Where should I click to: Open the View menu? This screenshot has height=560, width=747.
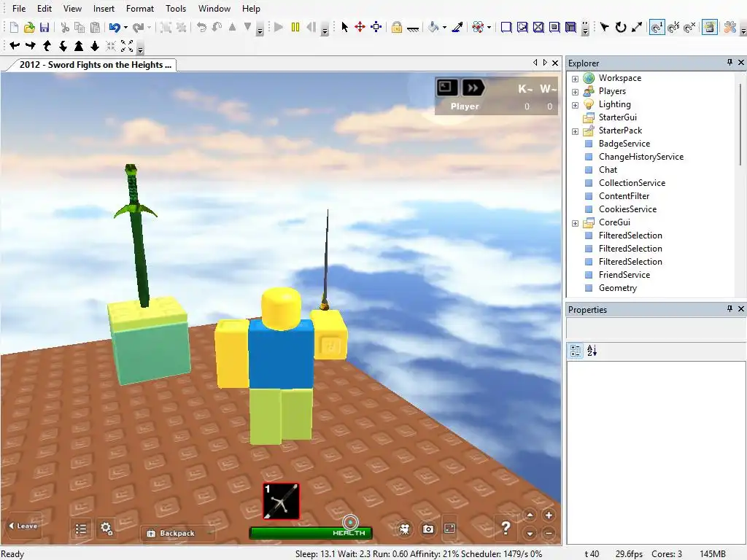(x=72, y=9)
